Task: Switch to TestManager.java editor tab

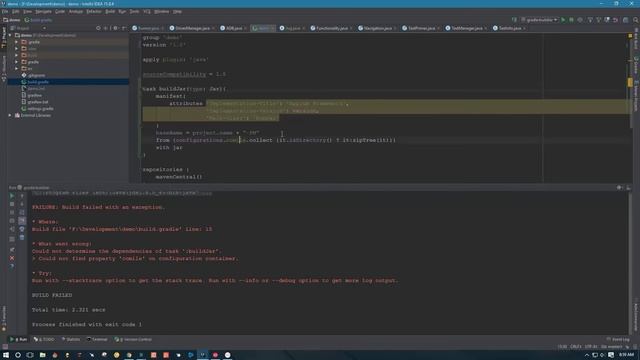Action: (466, 28)
